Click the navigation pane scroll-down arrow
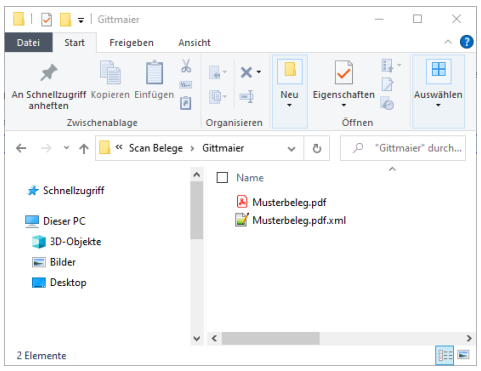This screenshot has width=481, height=371. (x=197, y=338)
